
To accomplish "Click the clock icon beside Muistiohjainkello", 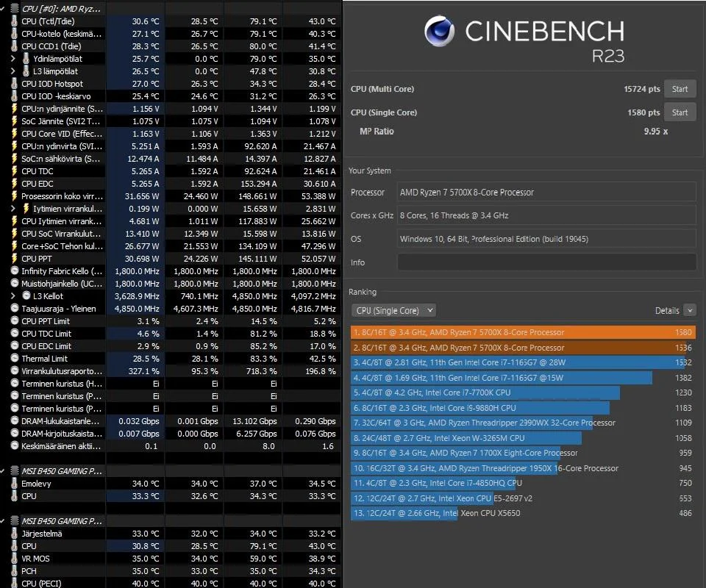I will coord(15,284).
